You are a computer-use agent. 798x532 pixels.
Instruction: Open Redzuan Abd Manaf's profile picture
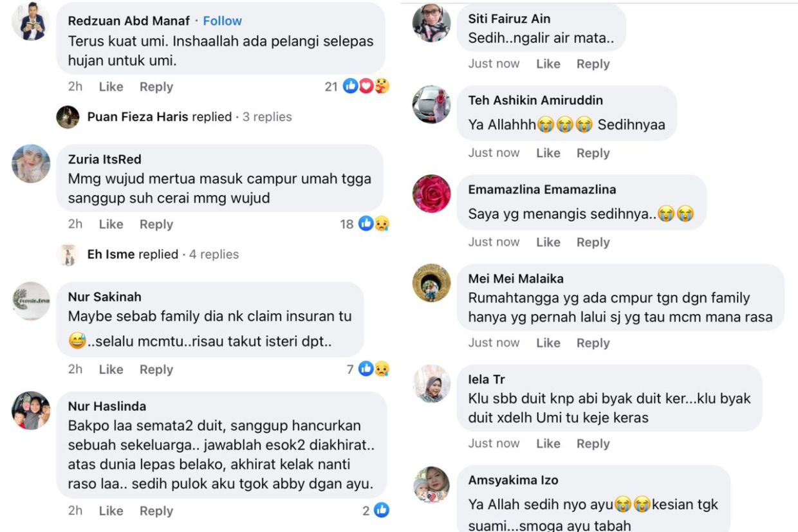click(x=31, y=21)
